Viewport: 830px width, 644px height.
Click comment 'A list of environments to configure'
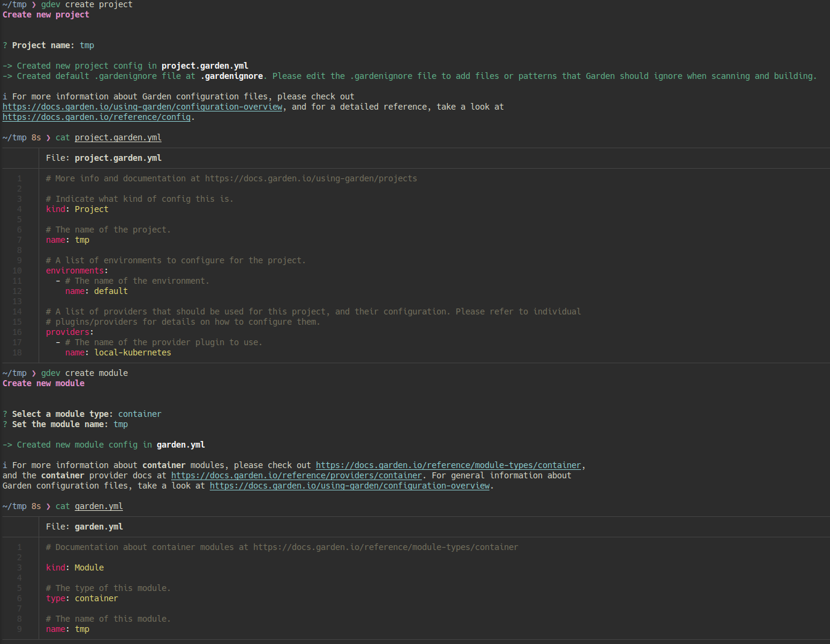tap(176, 260)
